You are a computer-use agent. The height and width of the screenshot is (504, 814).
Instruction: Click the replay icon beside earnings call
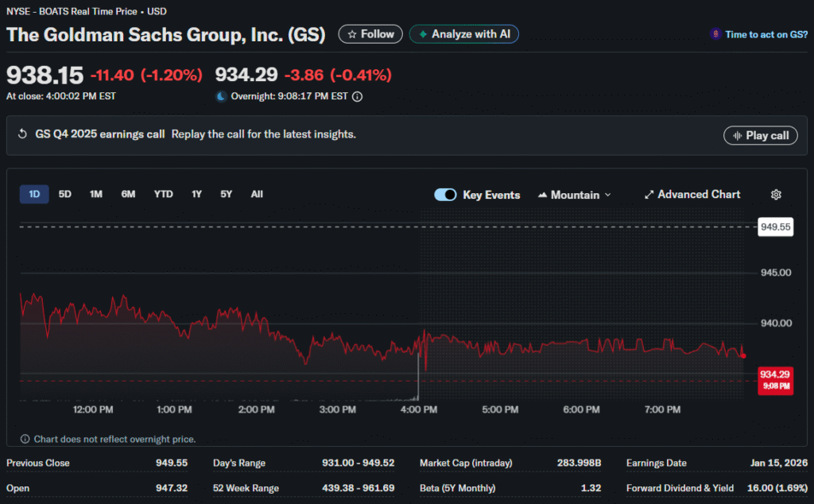coord(22,134)
